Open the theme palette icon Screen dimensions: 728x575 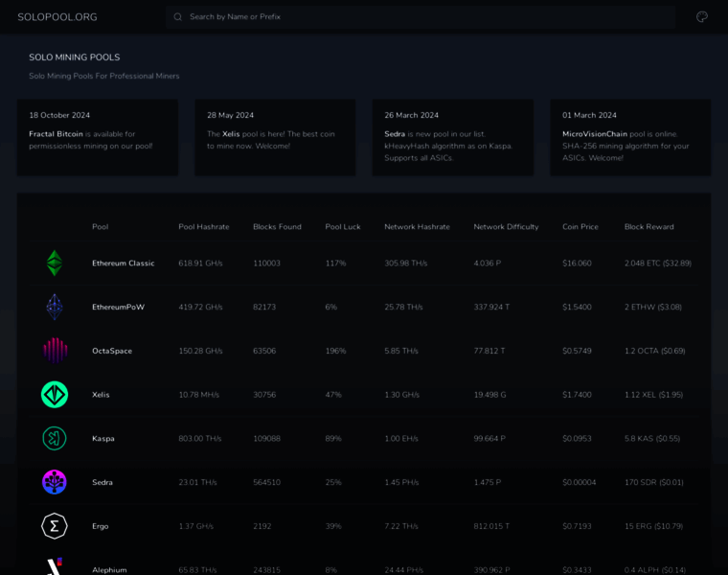[x=701, y=16]
